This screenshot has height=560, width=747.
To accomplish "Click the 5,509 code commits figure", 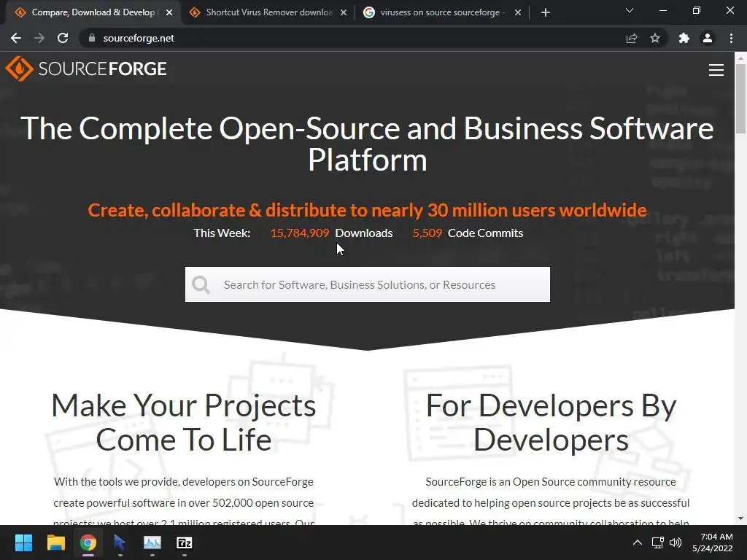I will 427,233.
